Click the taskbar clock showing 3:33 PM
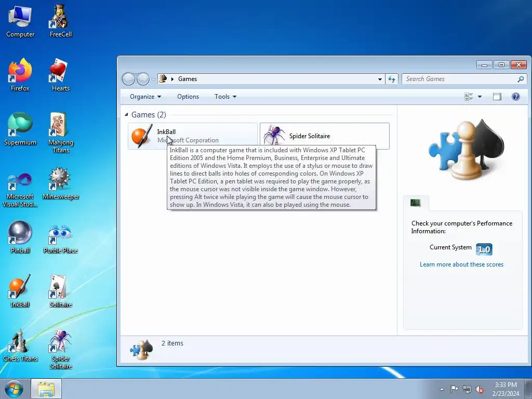Screen dimensions: 532x399 (506, 389)
